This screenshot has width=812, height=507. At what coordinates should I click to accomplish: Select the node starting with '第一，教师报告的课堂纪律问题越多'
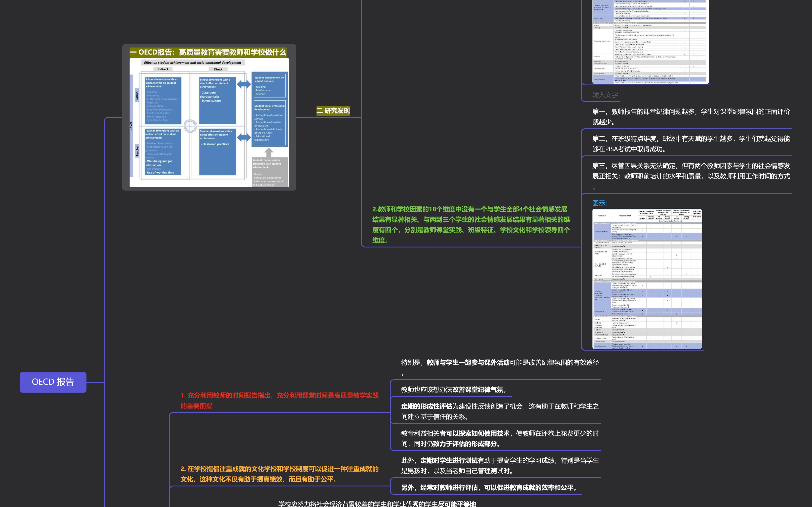pos(691,117)
